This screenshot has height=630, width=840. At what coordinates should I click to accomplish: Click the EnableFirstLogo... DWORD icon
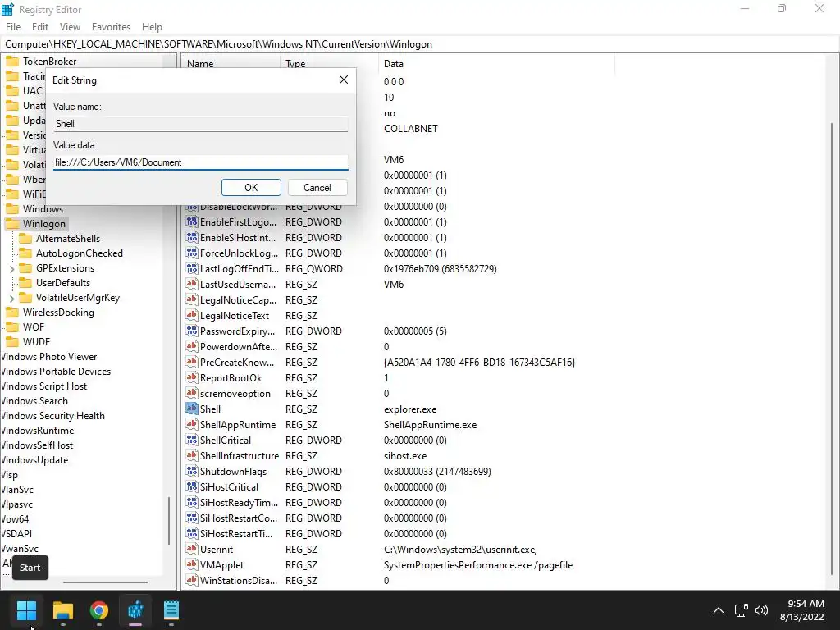[x=191, y=221]
